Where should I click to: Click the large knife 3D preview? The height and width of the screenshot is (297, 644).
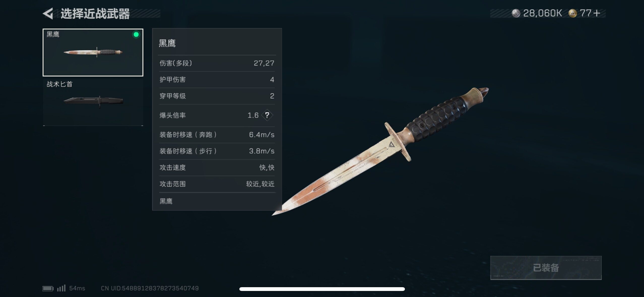380,151
